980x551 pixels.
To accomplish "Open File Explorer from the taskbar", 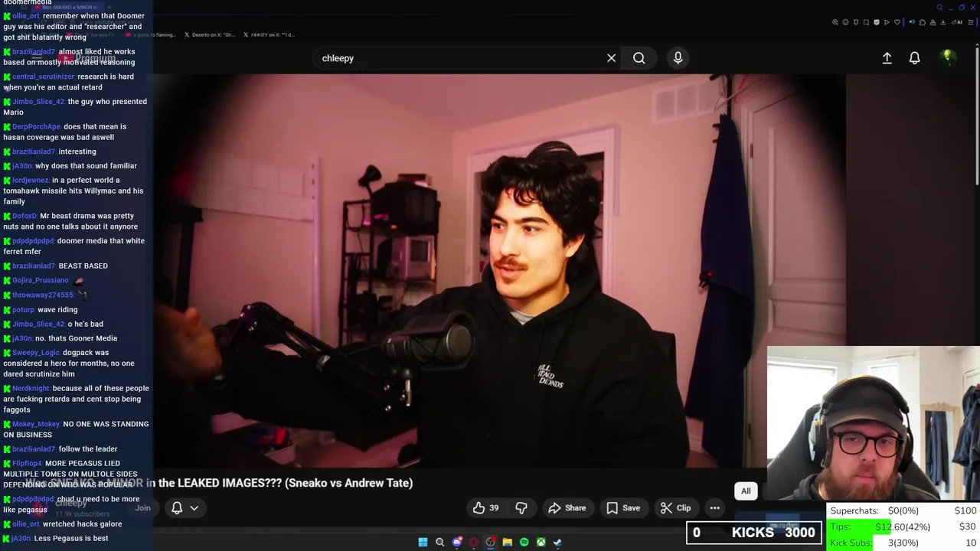I will click(507, 542).
